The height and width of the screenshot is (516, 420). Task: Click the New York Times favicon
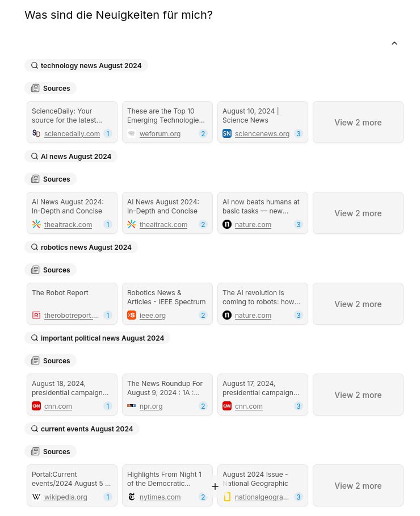click(132, 497)
